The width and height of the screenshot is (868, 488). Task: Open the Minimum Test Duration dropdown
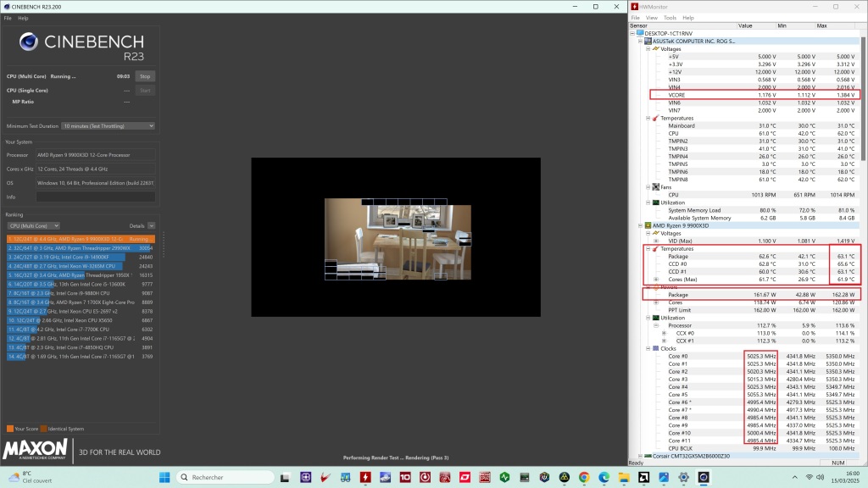tap(108, 126)
